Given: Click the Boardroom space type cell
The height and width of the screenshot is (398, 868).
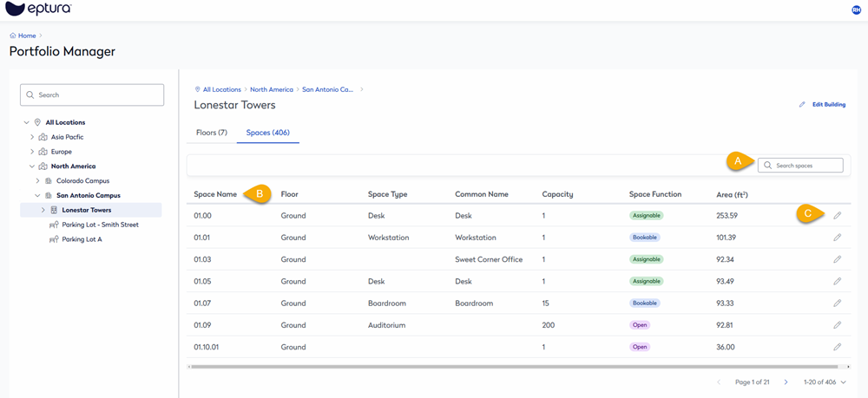Looking at the screenshot, I should (387, 303).
